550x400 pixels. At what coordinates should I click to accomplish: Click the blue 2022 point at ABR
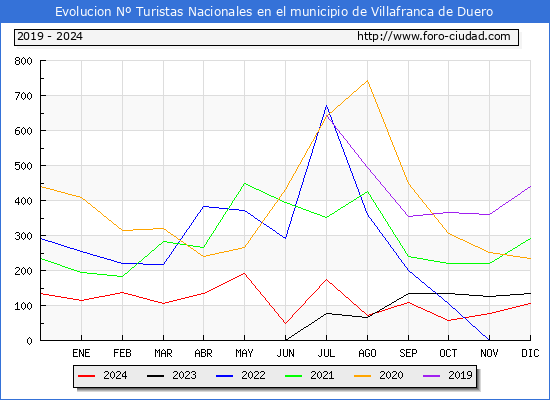204,206
